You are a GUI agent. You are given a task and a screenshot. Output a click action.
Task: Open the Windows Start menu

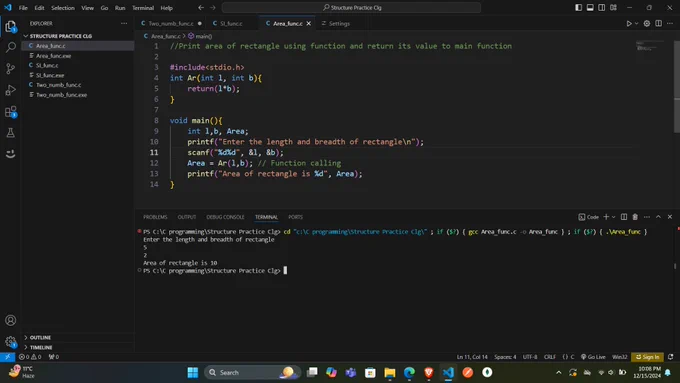click(193, 372)
